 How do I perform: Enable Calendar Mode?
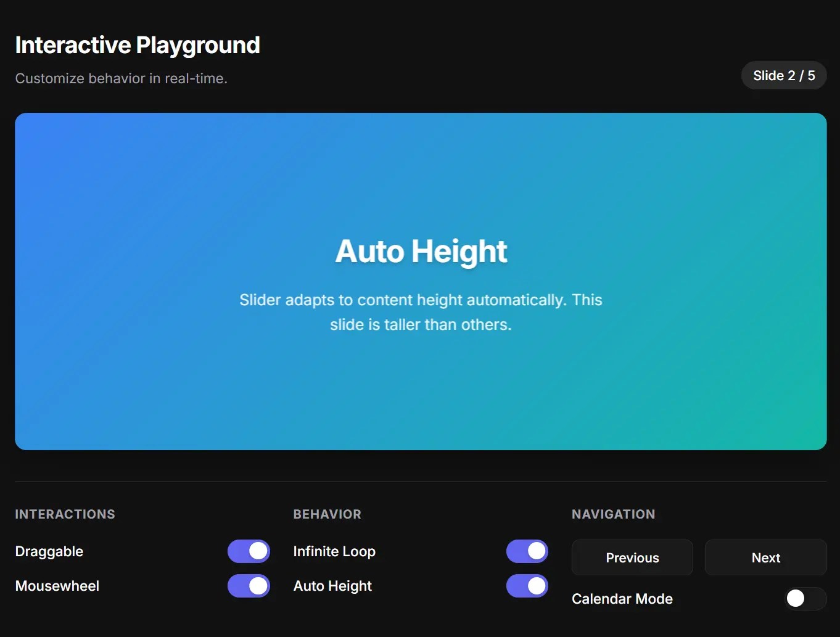804,599
